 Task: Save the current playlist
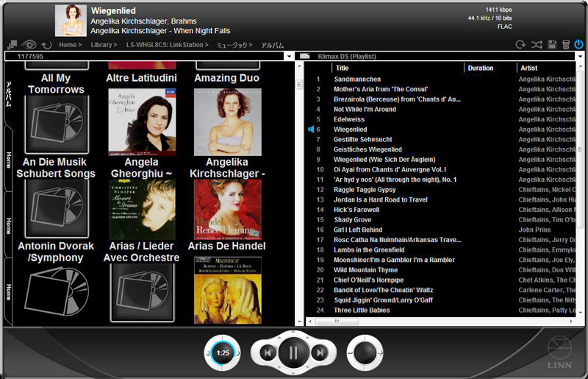(x=552, y=45)
